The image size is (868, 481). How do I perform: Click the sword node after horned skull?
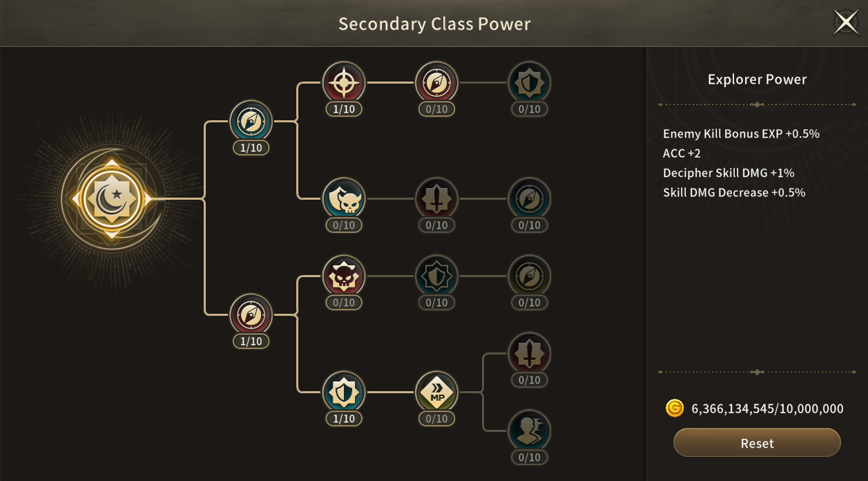click(436, 199)
